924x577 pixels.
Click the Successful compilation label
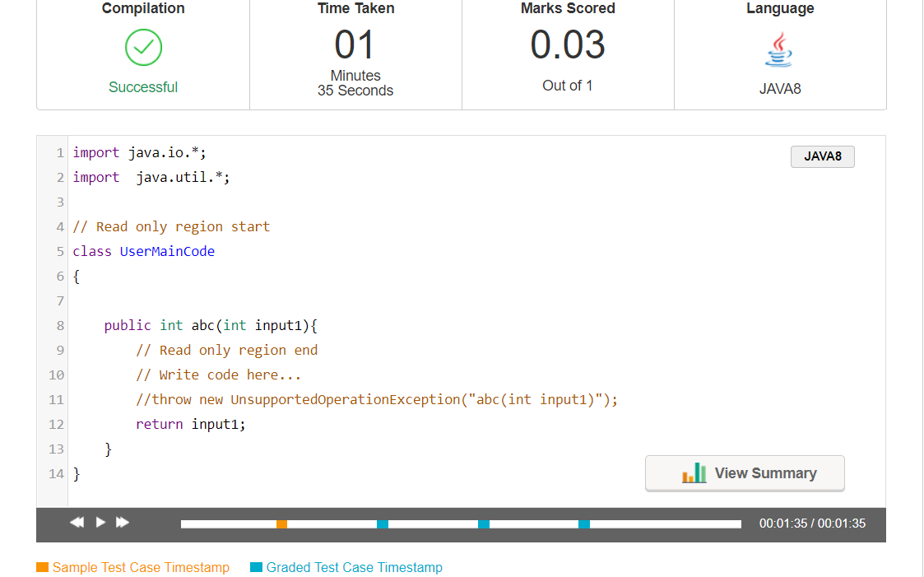click(x=143, y=86)
